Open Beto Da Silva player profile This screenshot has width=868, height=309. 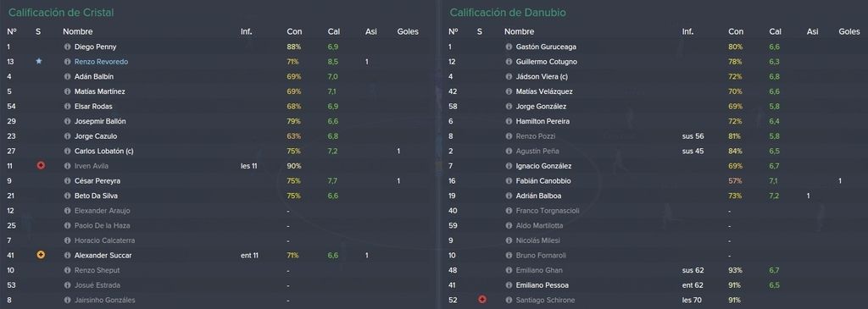(96, 196)
